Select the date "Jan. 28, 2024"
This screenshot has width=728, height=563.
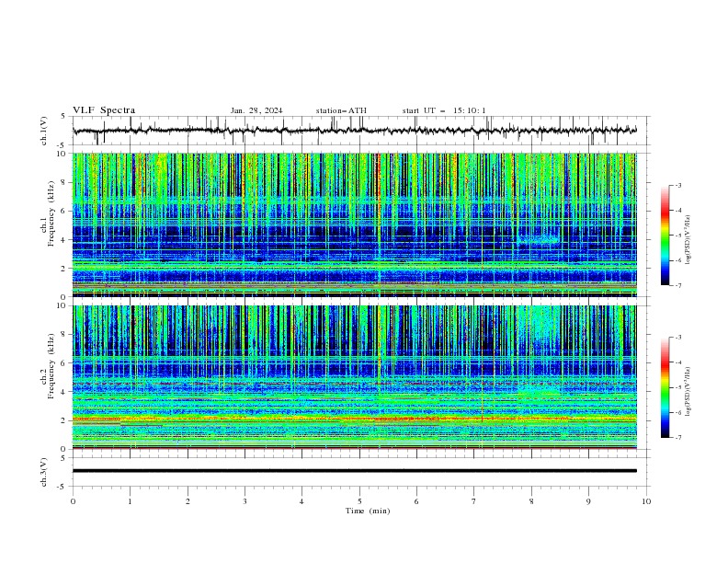point(256,110)
